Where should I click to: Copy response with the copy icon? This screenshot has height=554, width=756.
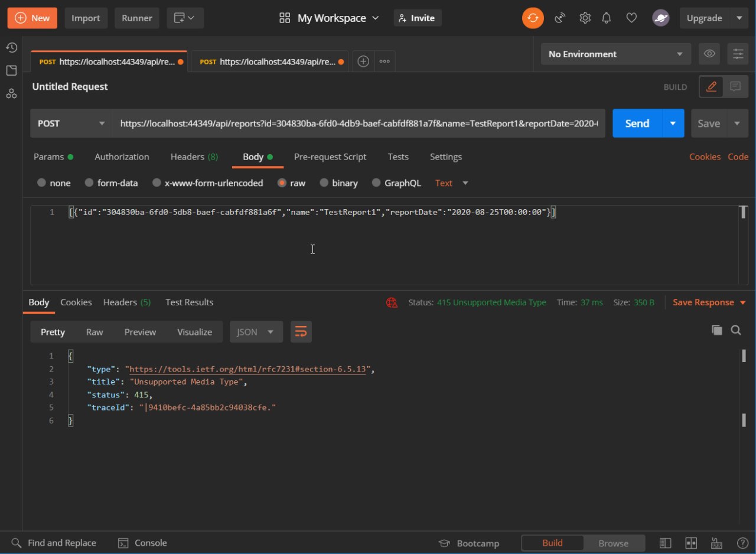coord(716,330)
